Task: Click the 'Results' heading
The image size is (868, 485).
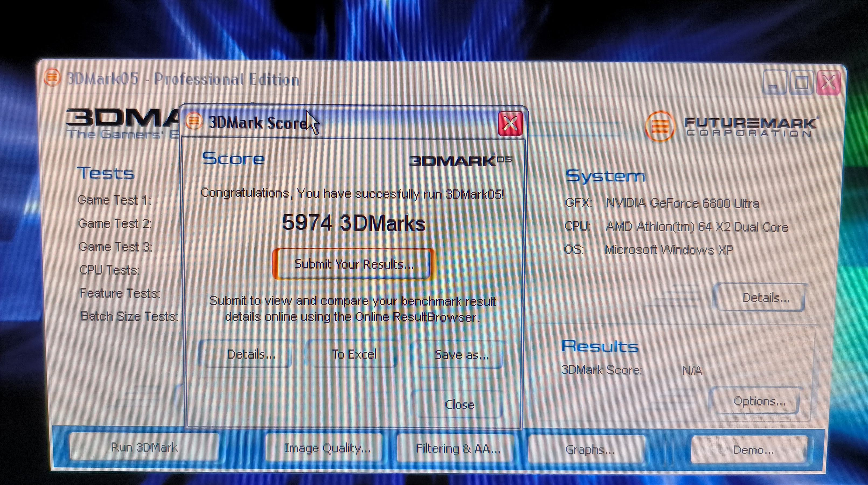Action: 600,346
